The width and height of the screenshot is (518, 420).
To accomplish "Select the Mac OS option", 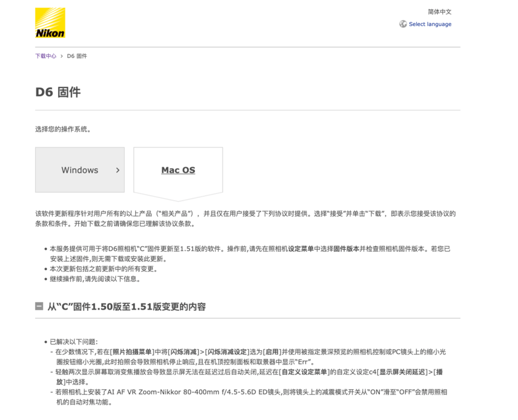I will [178, 170].
